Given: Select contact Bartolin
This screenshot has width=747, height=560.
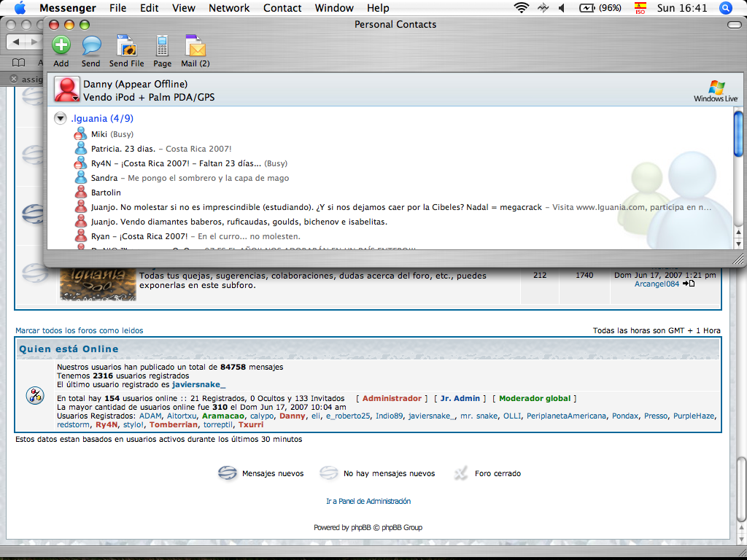Looking at the screenshot, I should tap(106, 192).
